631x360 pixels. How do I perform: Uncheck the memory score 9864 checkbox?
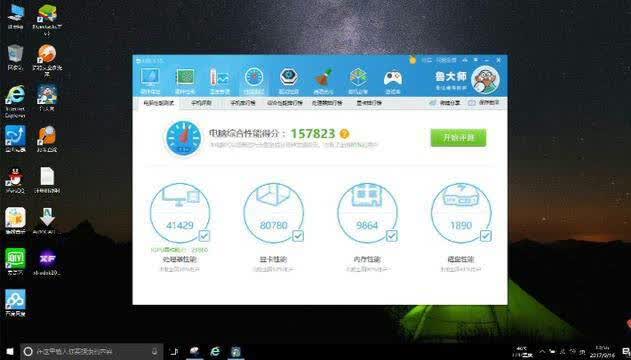tap(392, 236)
